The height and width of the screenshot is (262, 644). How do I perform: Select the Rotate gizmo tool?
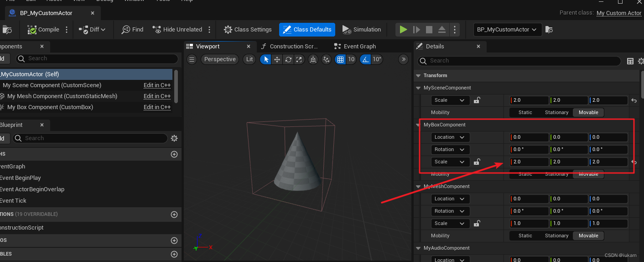(x=288, y=59)
